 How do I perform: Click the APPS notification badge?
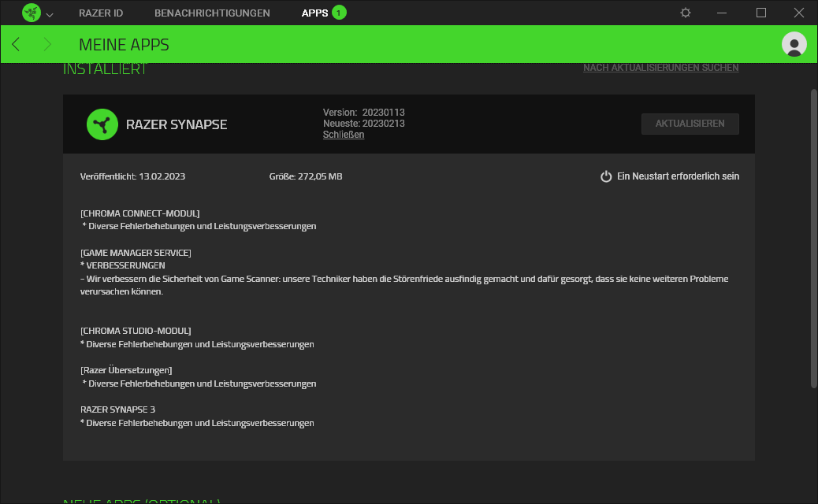(x=339, y=13)
